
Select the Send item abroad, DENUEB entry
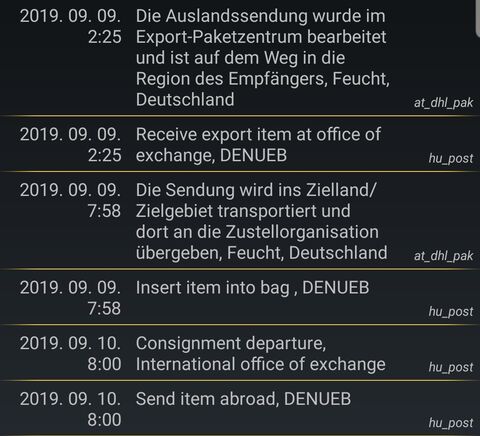pyautogui.click(x=240, y=409)
